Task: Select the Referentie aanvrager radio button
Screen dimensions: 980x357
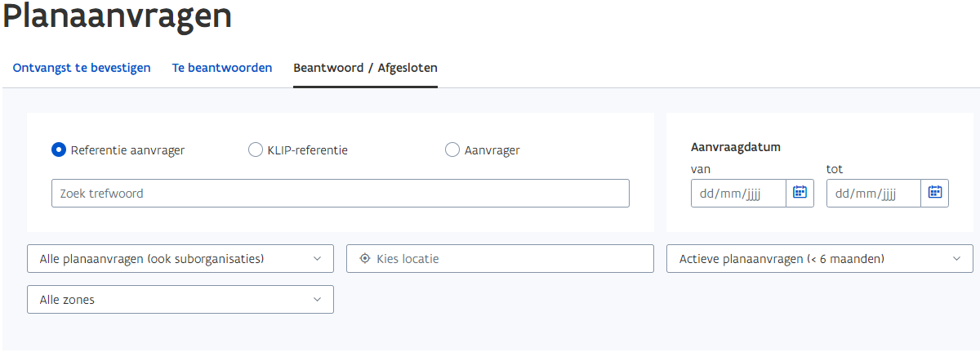Action: pos(59,150)
